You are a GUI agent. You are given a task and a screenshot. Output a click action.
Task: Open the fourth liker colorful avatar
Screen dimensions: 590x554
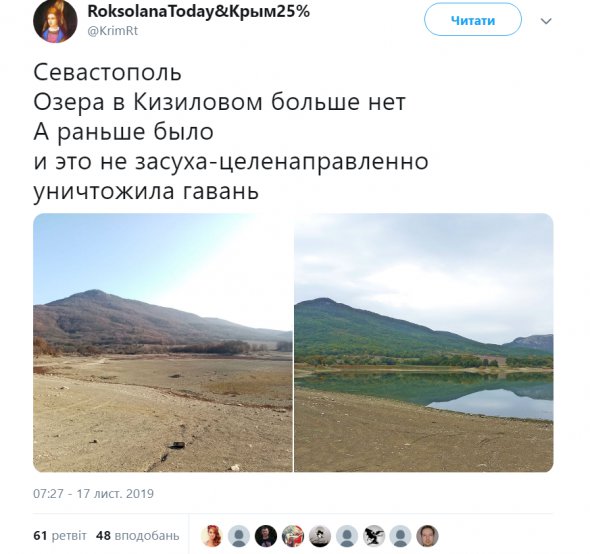tap(293, 536)
